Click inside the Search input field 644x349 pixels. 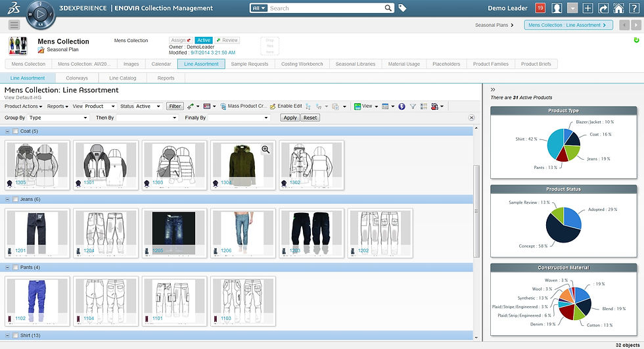[326, 8]
